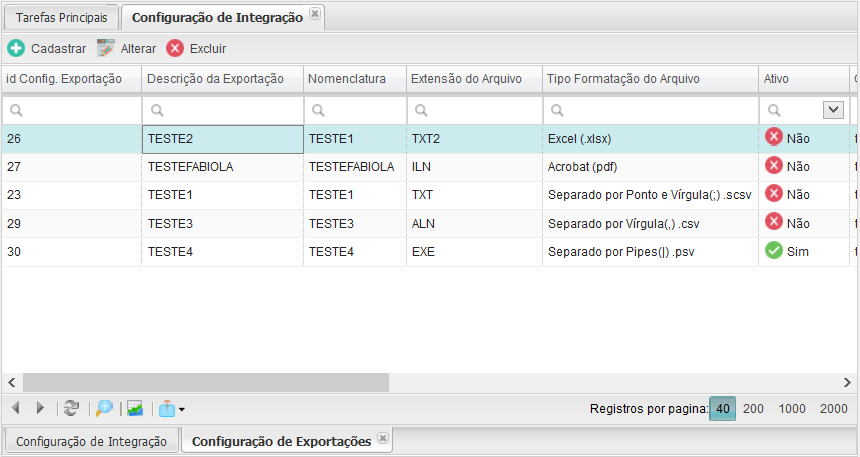Click the red Excluir icon
Screen dimensions: 860x457
175,48
